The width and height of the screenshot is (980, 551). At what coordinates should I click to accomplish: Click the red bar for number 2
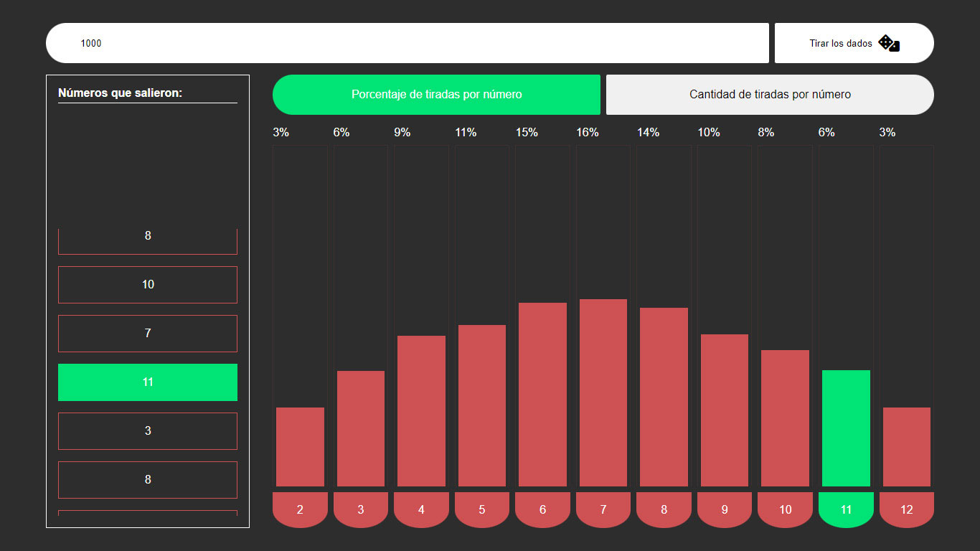pyautogui.click(x=300, y=446)
